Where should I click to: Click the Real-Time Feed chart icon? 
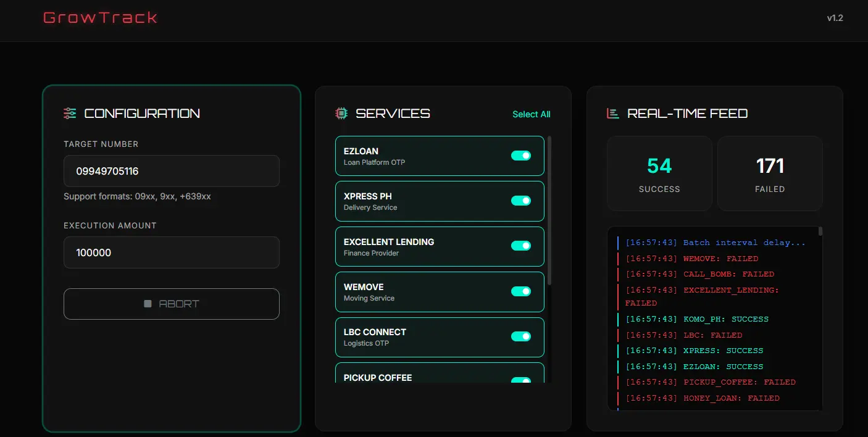tap(613, 113)
